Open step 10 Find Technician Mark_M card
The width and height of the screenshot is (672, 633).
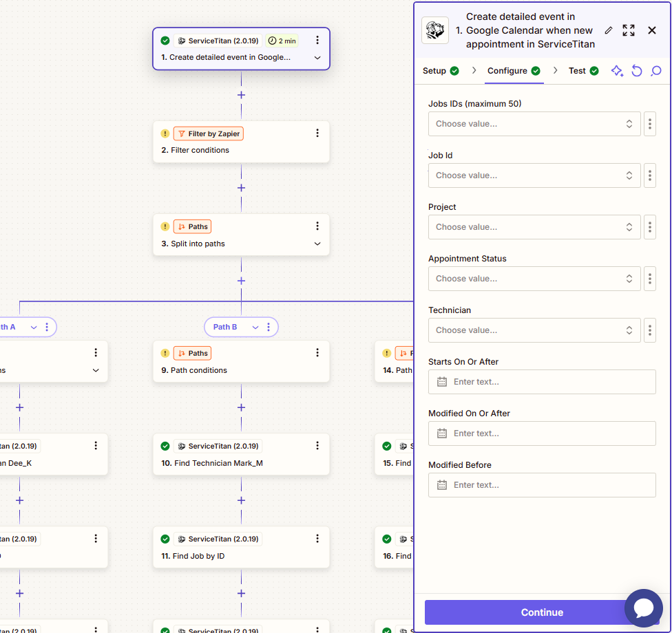[x=241, y=454]
